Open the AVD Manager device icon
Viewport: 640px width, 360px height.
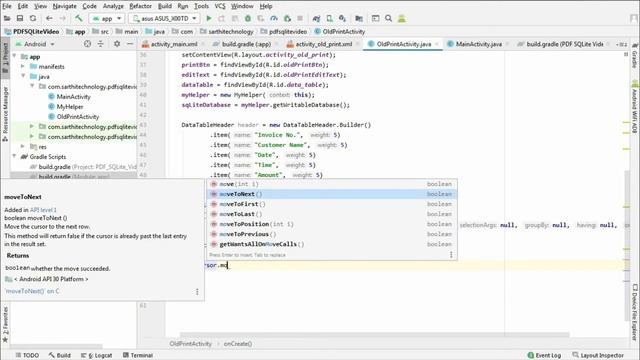329,18
